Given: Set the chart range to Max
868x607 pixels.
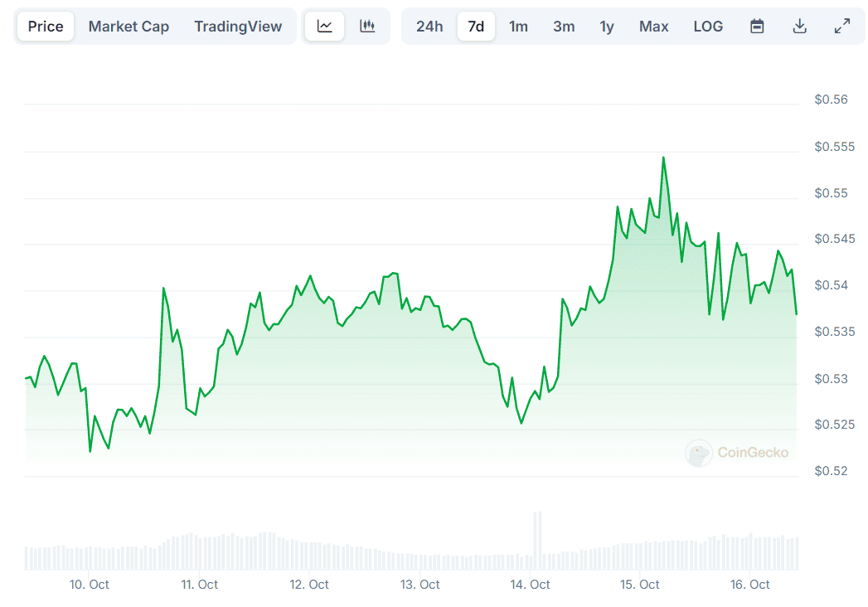Looking at the screenshot, I should pyautogui.click(x=654, y=26).
